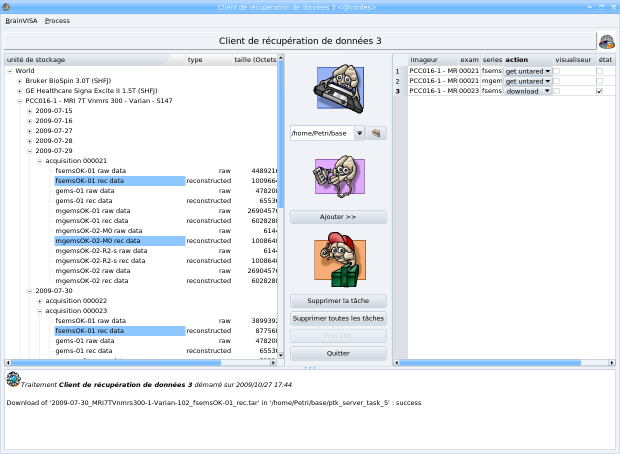
Task: Click the process icon in log panel
Action: pyautogui.click(x=13, y=378)
